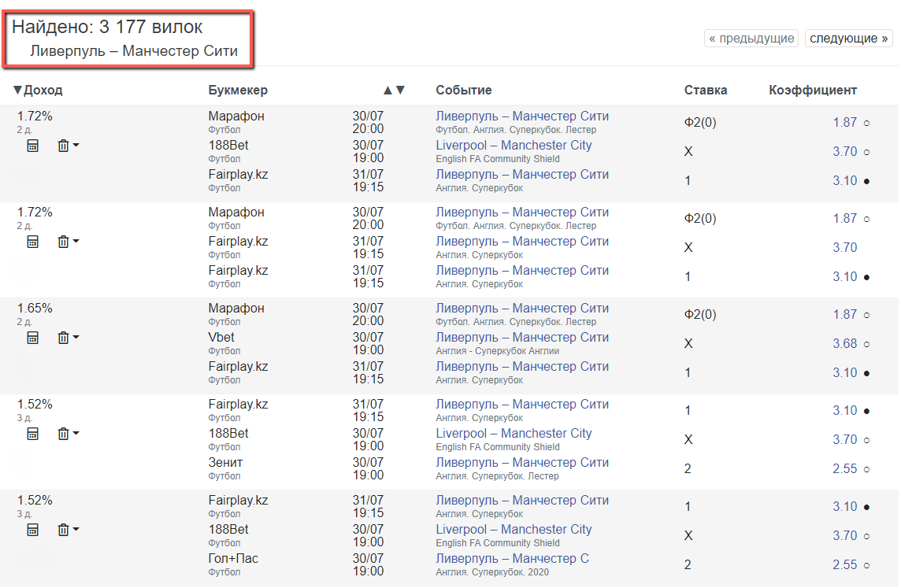
Task: Go to « предыдущие page
Action: coord(751,39)
